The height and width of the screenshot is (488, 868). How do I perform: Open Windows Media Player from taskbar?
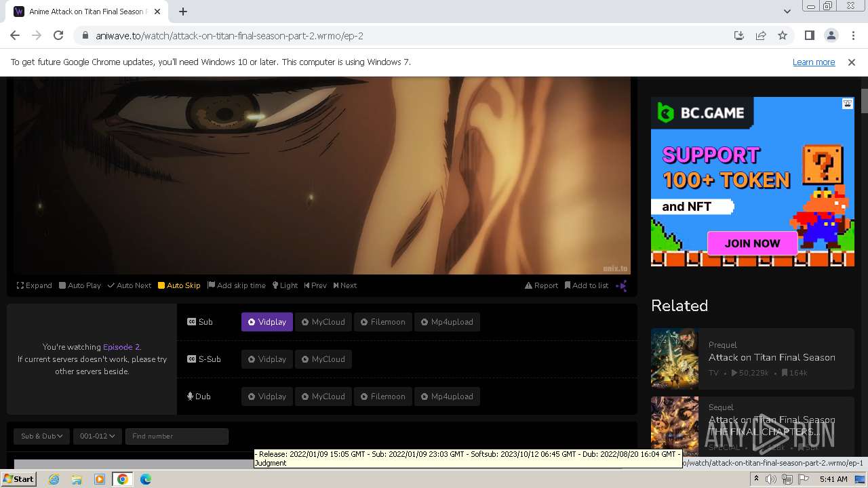click(100, 479)
